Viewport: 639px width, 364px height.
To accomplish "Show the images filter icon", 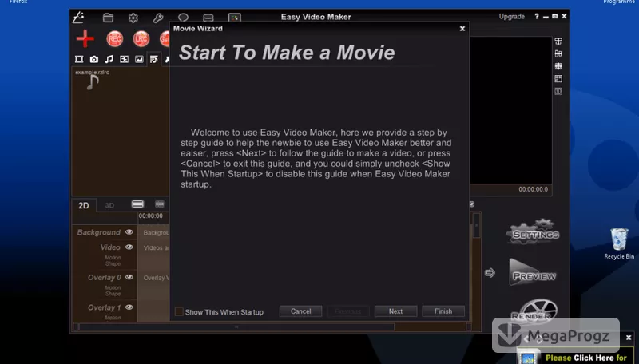I will click(139, 59).
